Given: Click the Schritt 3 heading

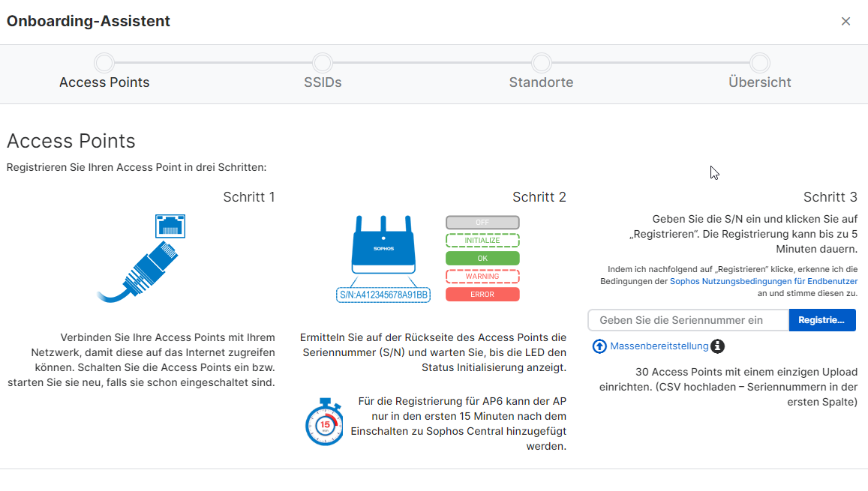Looking at the screenshot, I should point(830,197).
